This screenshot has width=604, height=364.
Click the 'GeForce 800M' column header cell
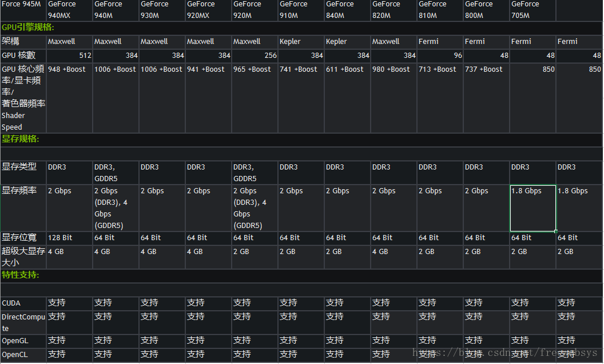(486, 10)
